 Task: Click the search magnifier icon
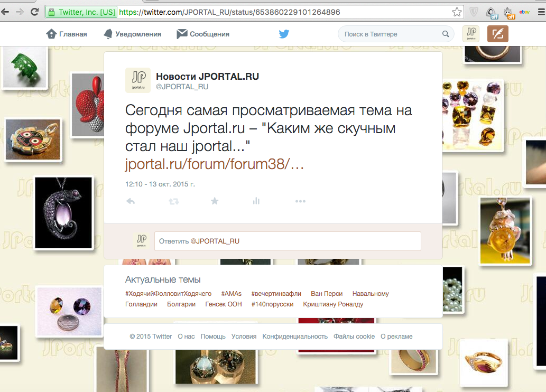[x=446, y=34]
